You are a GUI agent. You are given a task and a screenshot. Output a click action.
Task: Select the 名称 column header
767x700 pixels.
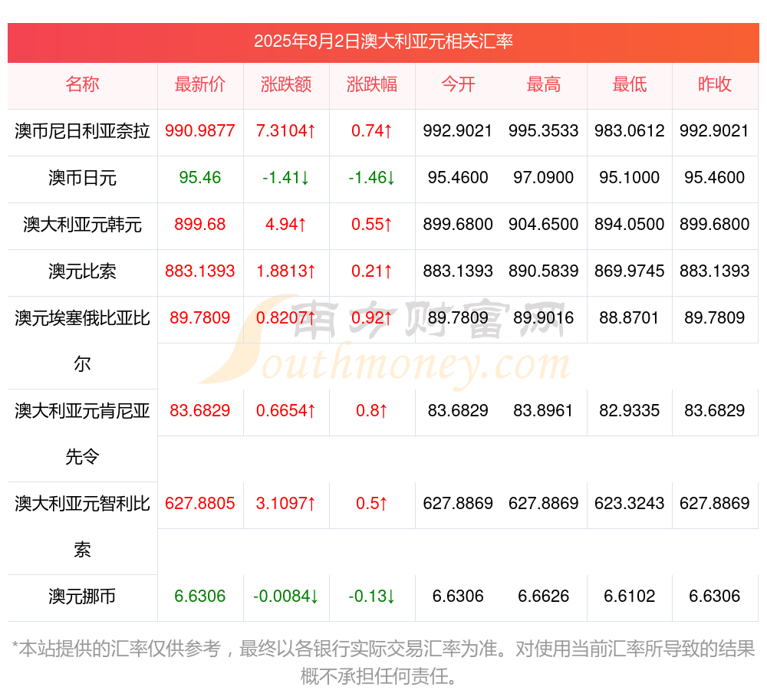(82, 84)
